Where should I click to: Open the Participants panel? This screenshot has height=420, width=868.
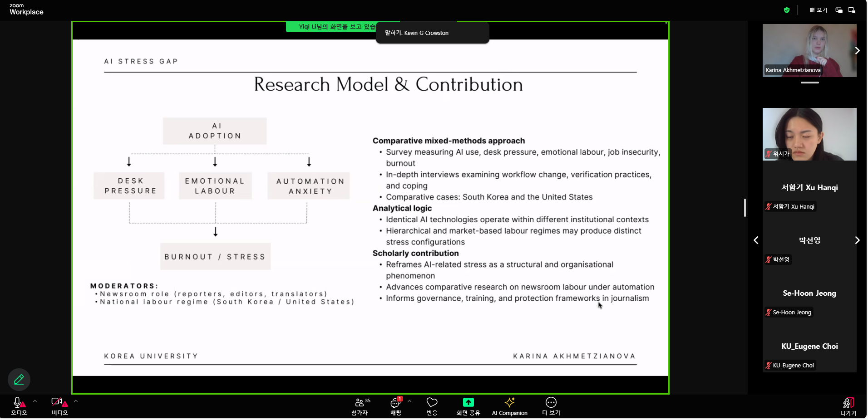point(359,406)
